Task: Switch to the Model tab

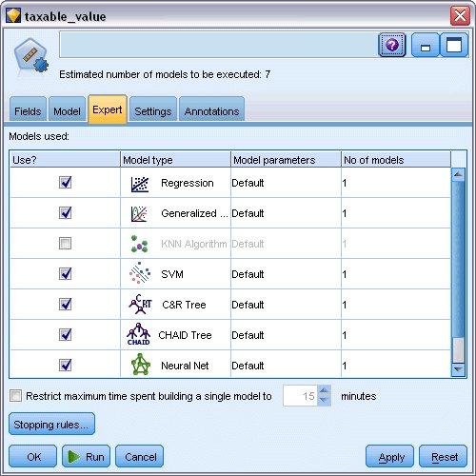Action: click(67, 109)
